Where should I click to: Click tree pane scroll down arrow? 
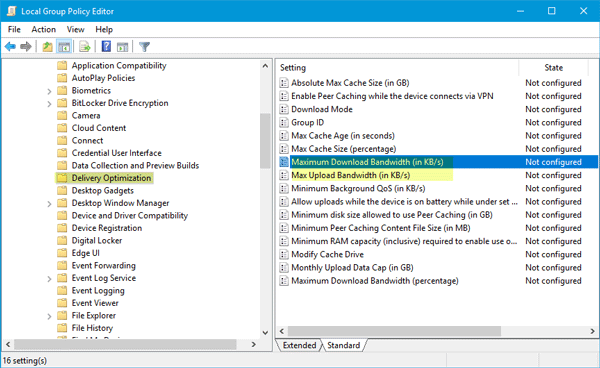point(265,332)
